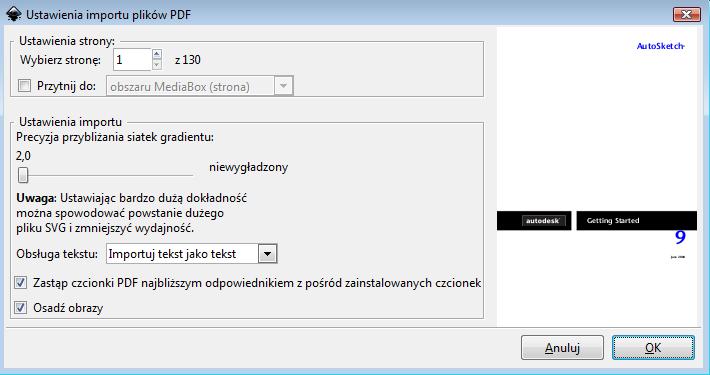Click the 'Ustawienia strony' group title
The width and height of the screenshot is (710, 375).
[x=67, y=41]
